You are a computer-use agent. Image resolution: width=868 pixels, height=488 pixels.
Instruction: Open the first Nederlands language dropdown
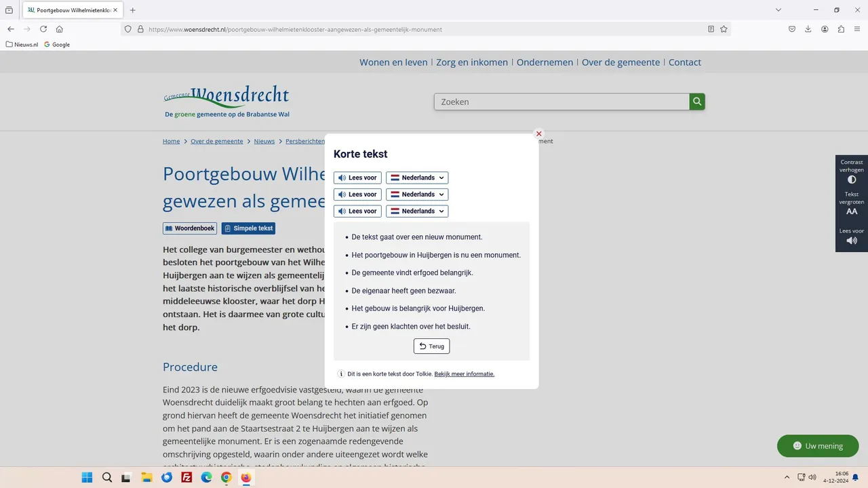pos(417,178)
